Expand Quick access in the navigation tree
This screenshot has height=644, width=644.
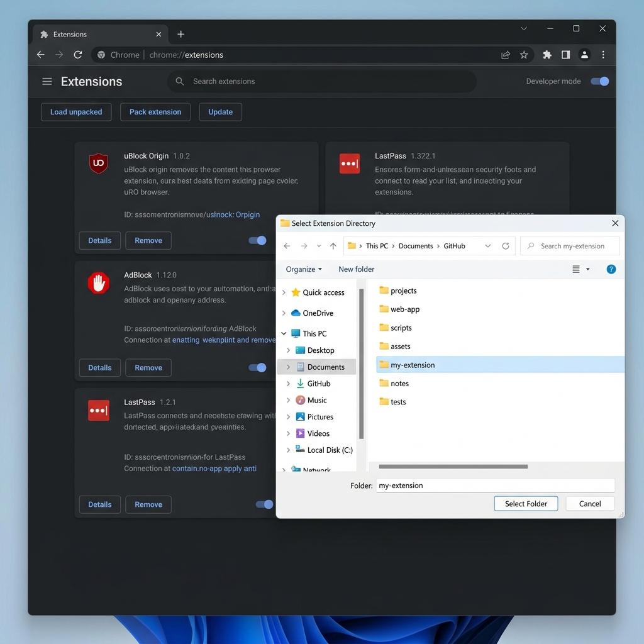(x=284, y=292)
